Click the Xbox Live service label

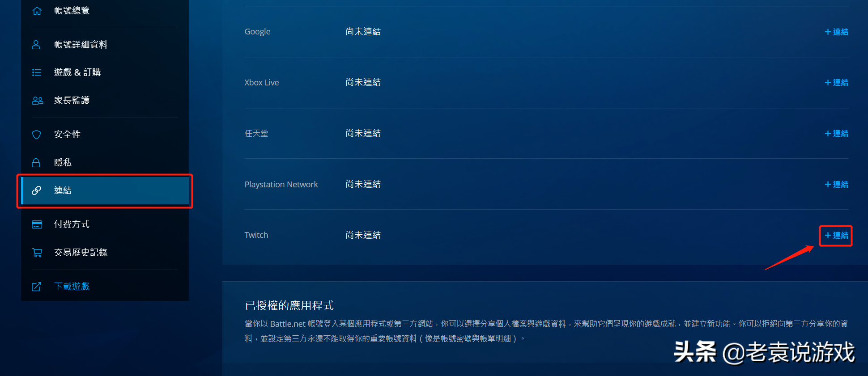point(262,83)
